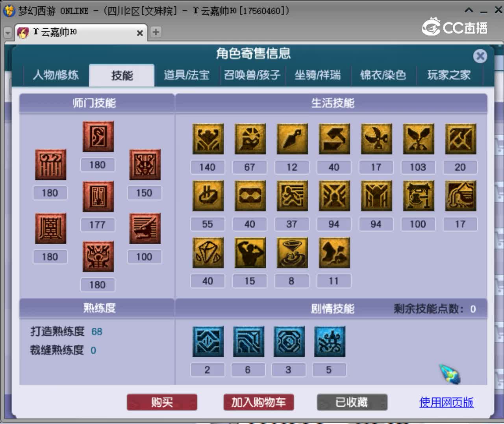Add a new tab with the plus button

[156, 32]
